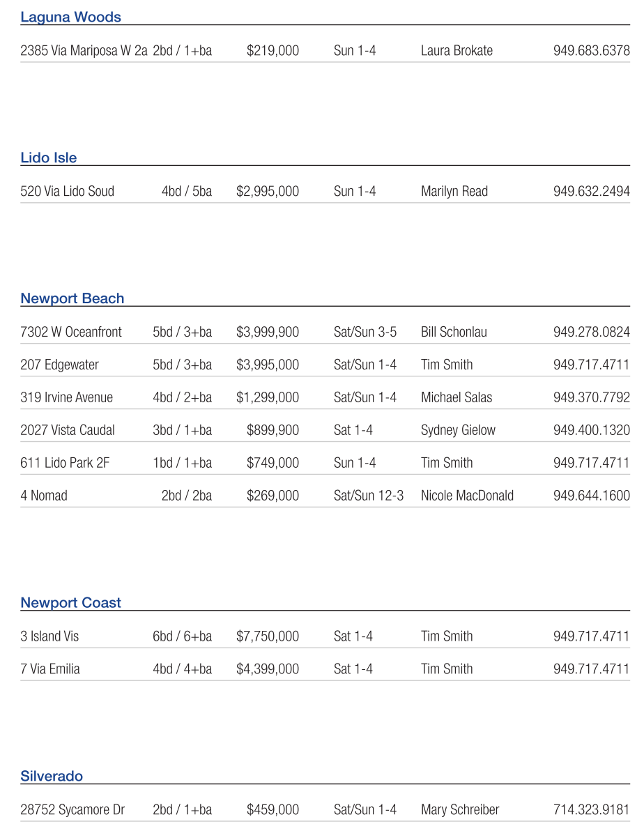Click the 7 Via Emilia address
Viewport: 644px width, 840px height.
point(50,669)
